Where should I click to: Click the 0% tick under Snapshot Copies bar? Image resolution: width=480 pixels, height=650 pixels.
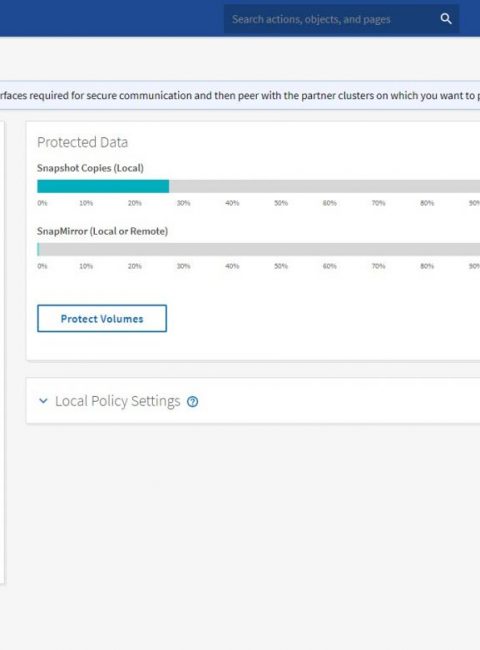(42, 203)
